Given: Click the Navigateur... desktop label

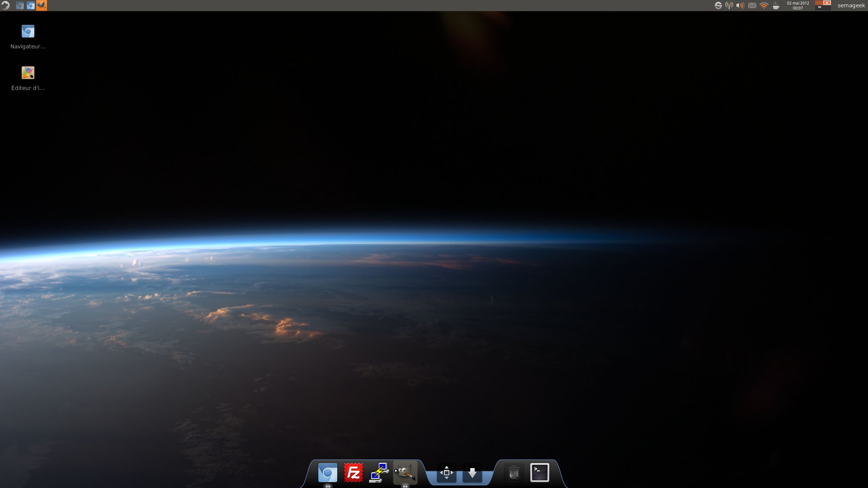Looking at the screenshot, I should coord(28,47).
